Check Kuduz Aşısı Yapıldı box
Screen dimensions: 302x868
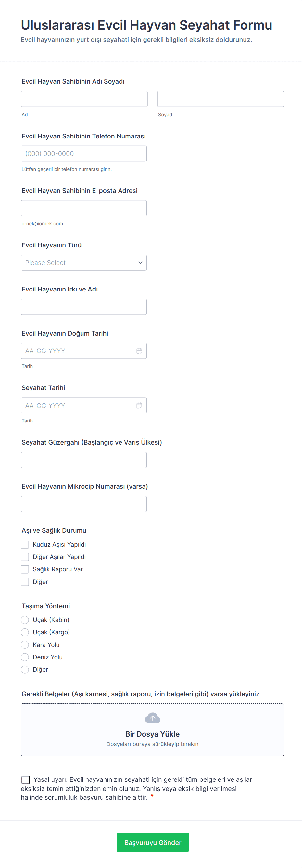point(25,544)
